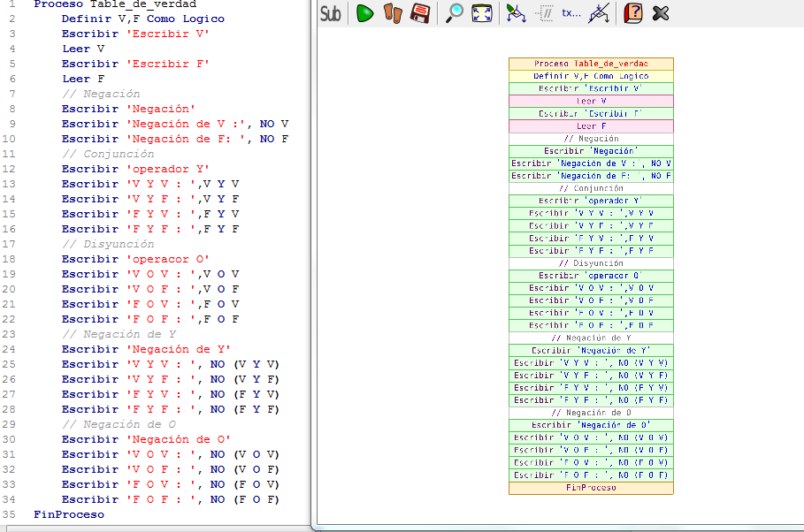Click code line 13 'V Y V : ',V Y V
Viewport: 804px width, 532px height.
pyautogui.click(x=150, y=184)
